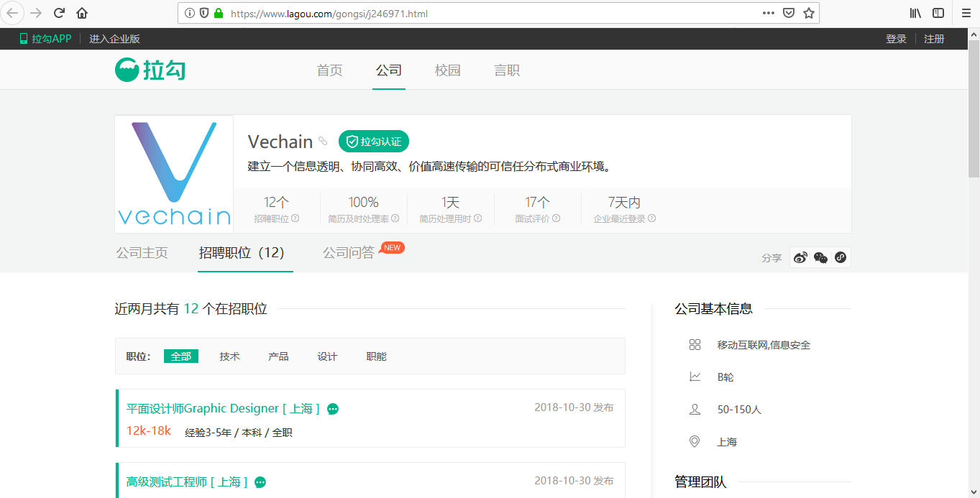Viewport: 980px width, 498px height.
Task: Click the 50-150人 company size text
Action: [739, 410]
